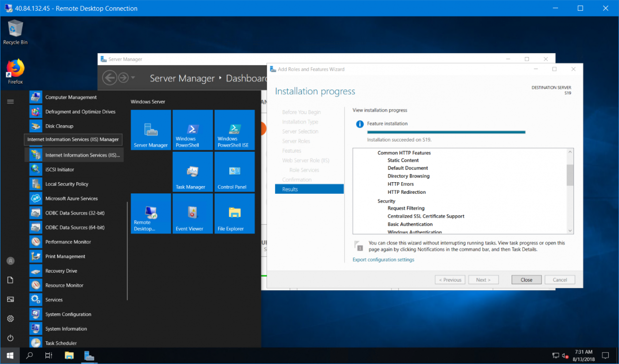The image size is (619, 364).
Task: Open taskbar Search
Action: pos(29,356)
